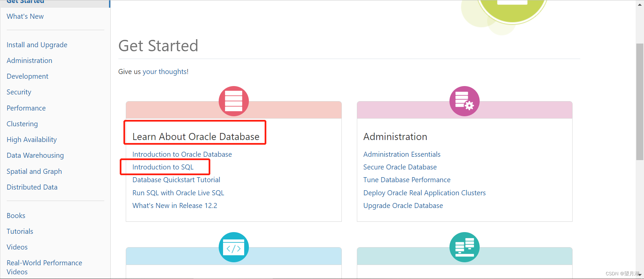644x279 pixels.
Task: Click the Administration card heading
Action: point(395,137)
